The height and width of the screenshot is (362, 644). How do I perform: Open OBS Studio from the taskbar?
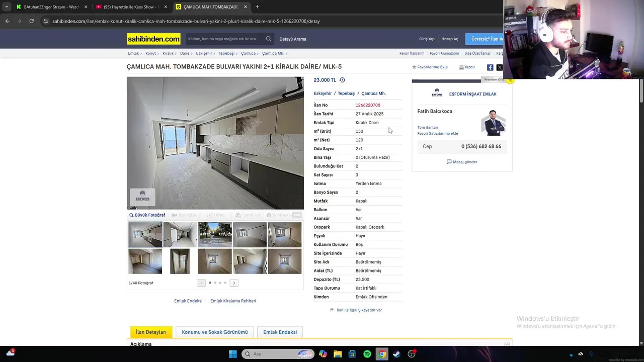point(412,354)
